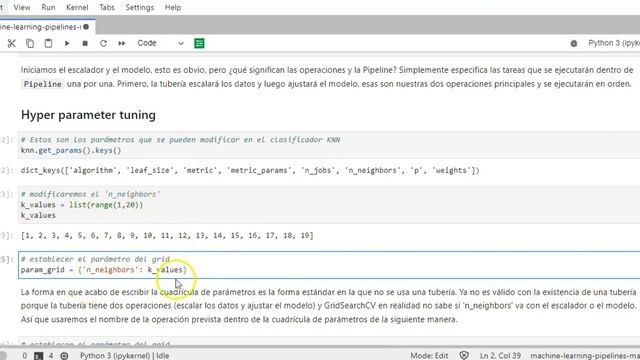Click the knn.get_params().keys() code line
This screenshot has width=640, height=360.
click(71, 150)
